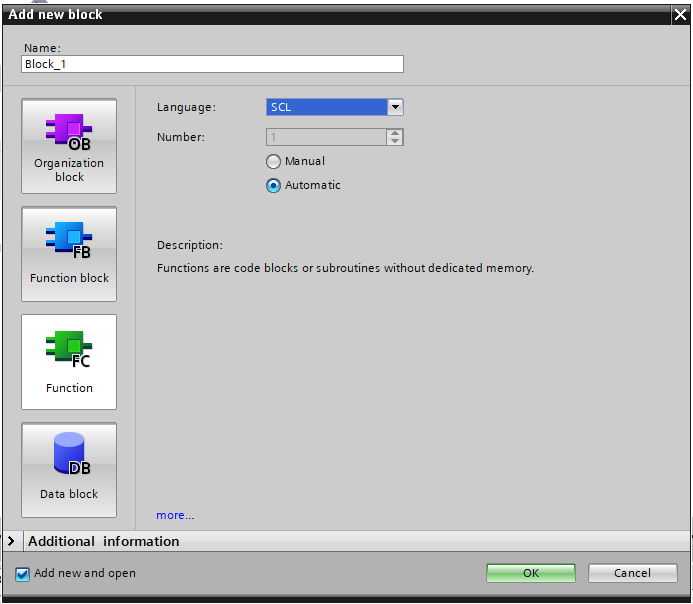The image size is (693, 604).
Task: Click the Data block text label
Action: 69,494
